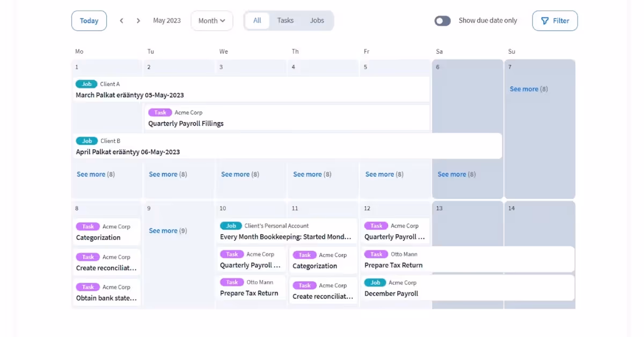The image size is (644, 337).
Task: Open the Month view dropdown
Action: pyautogui.click(x=211, y=20)
